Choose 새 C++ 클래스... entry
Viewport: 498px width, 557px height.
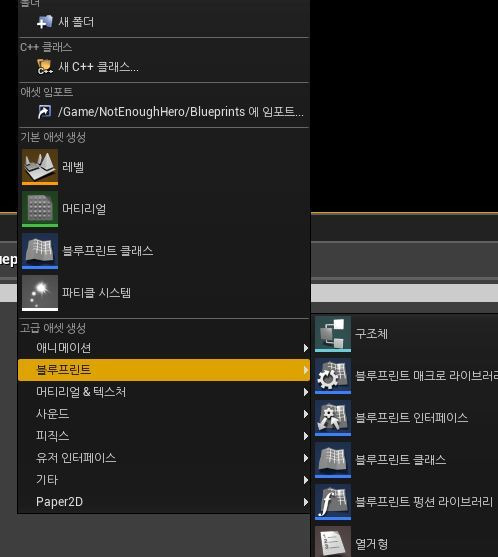98,67
